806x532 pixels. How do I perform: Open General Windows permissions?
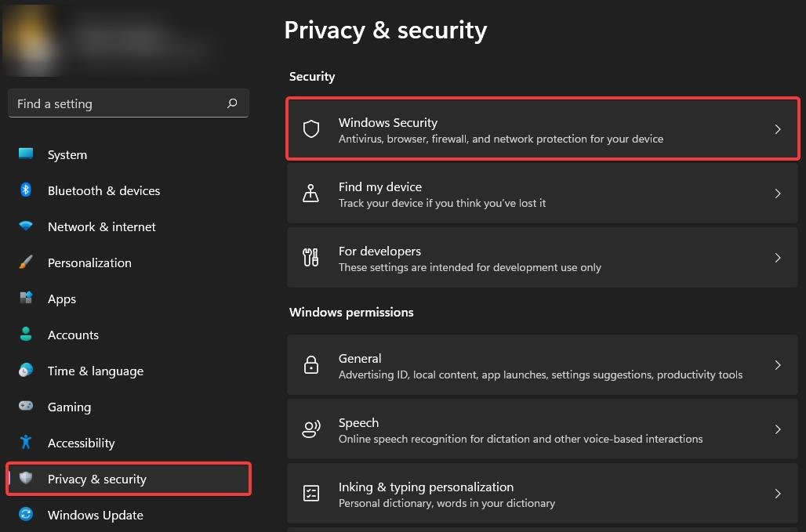pos(543,365)
